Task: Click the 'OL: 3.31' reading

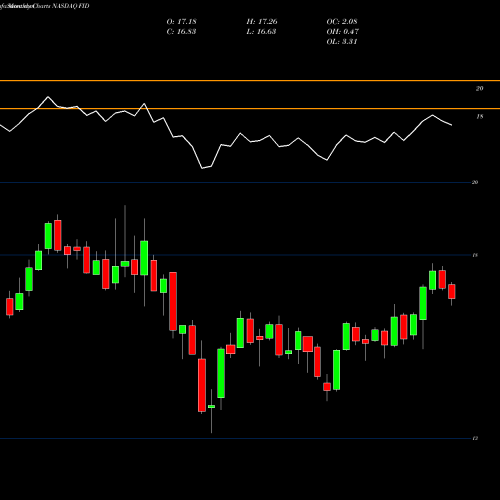Action: coord(342,41)
